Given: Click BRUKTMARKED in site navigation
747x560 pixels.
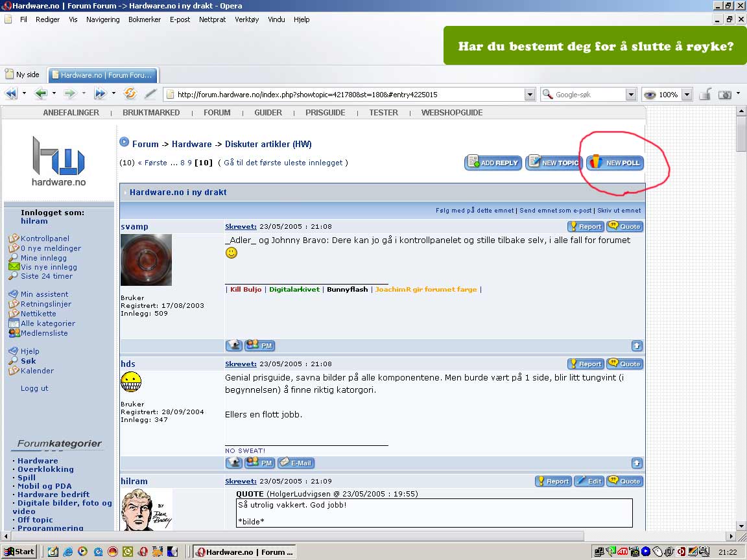Looking at the screenshot, I should 151,113.
